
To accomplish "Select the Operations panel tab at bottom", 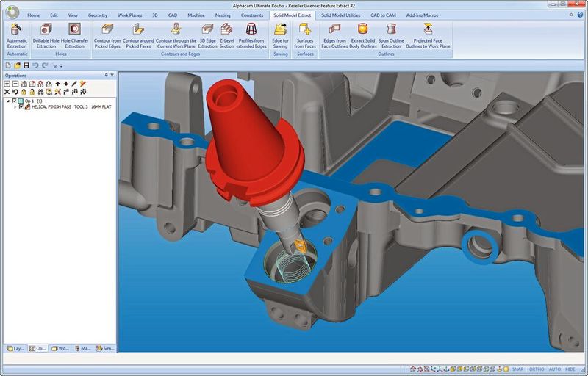I will tap(38, 348).
